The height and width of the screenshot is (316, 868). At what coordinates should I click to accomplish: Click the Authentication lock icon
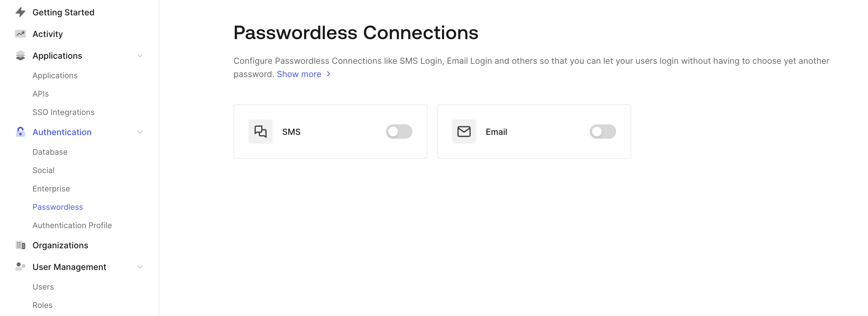20,132
